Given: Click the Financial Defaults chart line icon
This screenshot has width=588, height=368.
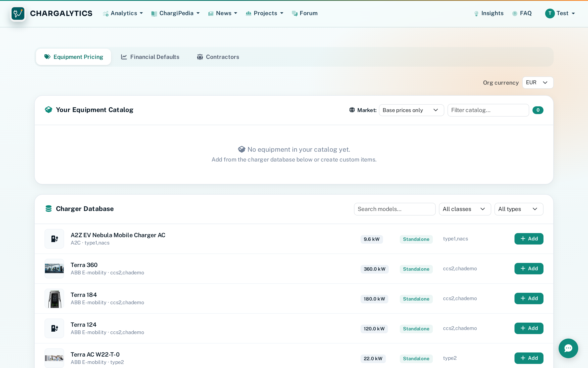Looking at the screenshot, I should click(124, 57).
